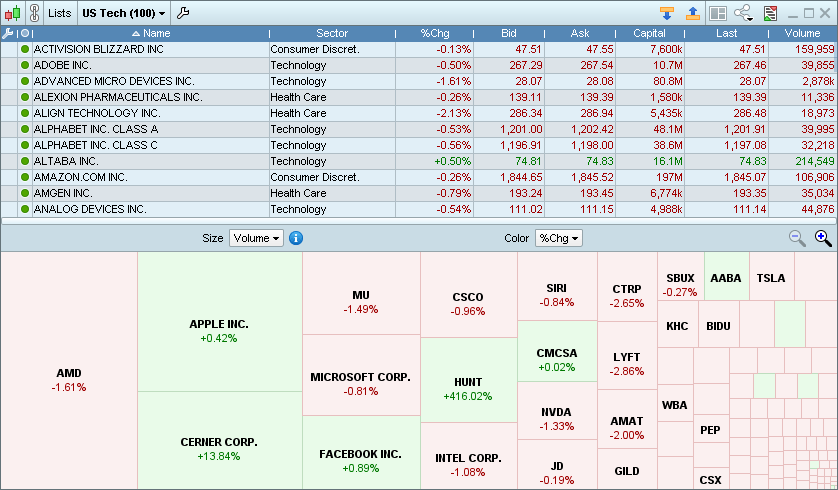Click the chain link icon
This screenshot has width=838, height=490.
[x=35, y=14]
